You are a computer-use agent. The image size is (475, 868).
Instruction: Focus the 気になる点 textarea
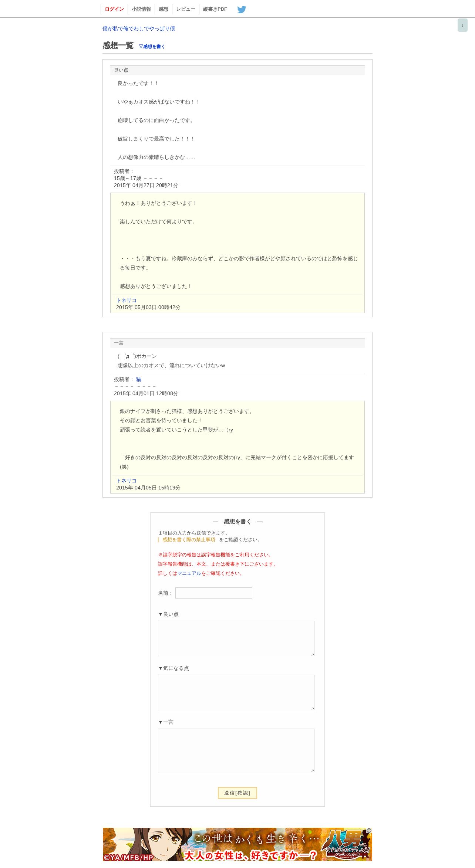(236, 692)
